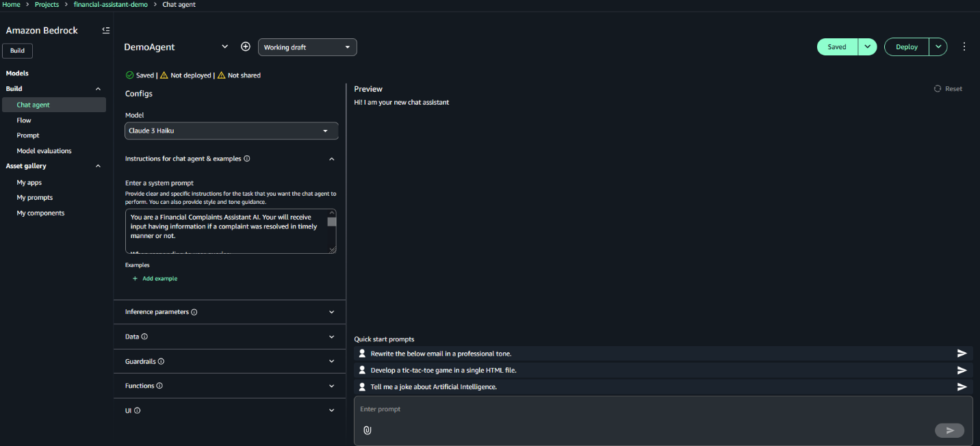The image size is (980, 446).
Task: Click the system prompt scrollbar thumb
Action: (x=332, y=220)
